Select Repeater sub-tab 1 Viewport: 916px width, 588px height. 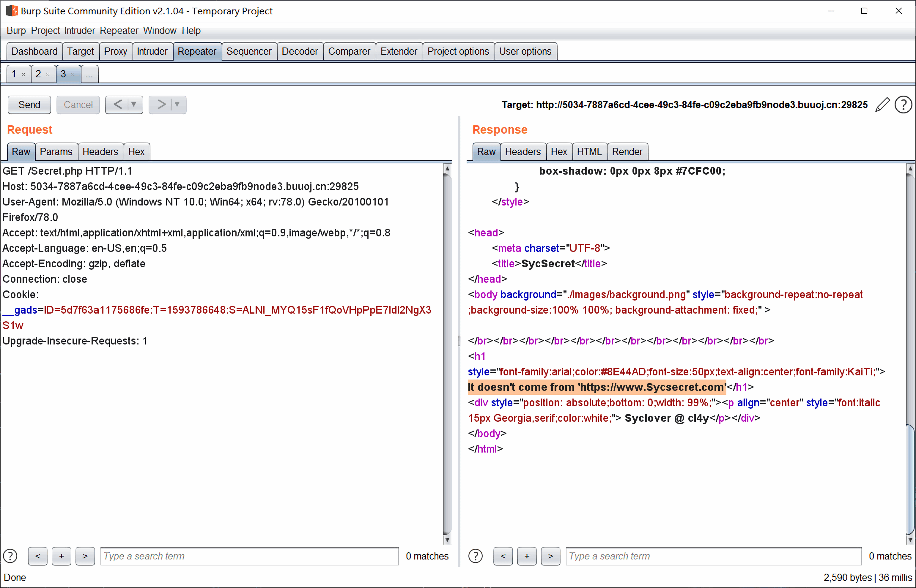coord(14,74)
